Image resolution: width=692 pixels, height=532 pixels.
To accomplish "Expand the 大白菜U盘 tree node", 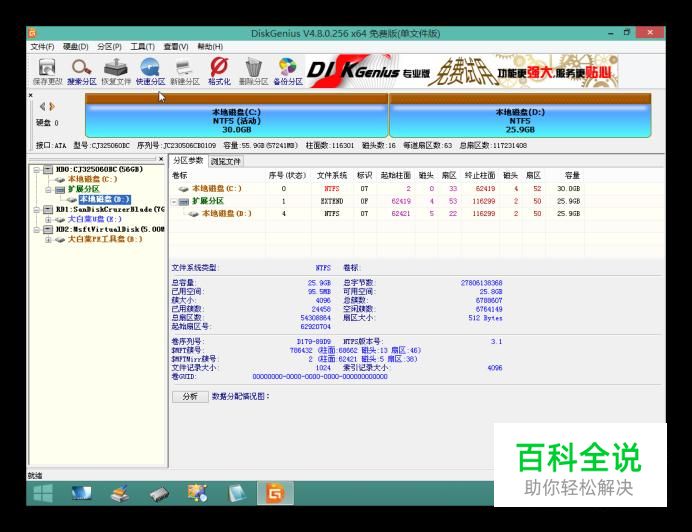I will coord(49,219).
